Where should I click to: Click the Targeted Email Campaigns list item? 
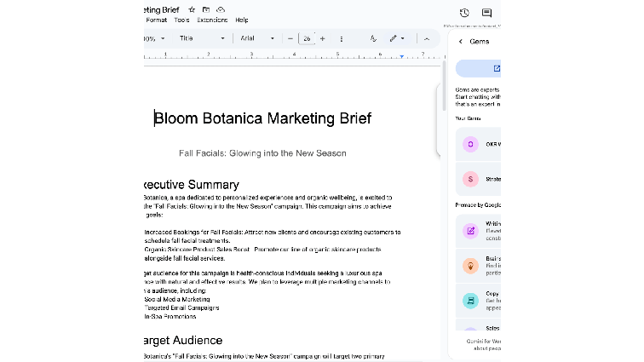pyautogui.click(x=181, y=307)
